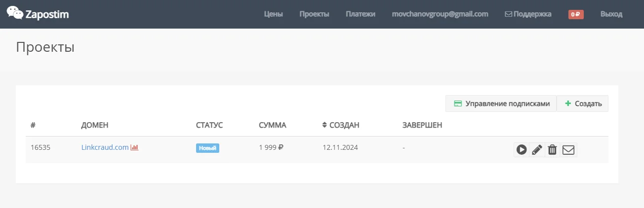Viewport: 644px width, 208px height.
Task: Sort the table by the СОЗДАН column
Action: tap(341, 125)
